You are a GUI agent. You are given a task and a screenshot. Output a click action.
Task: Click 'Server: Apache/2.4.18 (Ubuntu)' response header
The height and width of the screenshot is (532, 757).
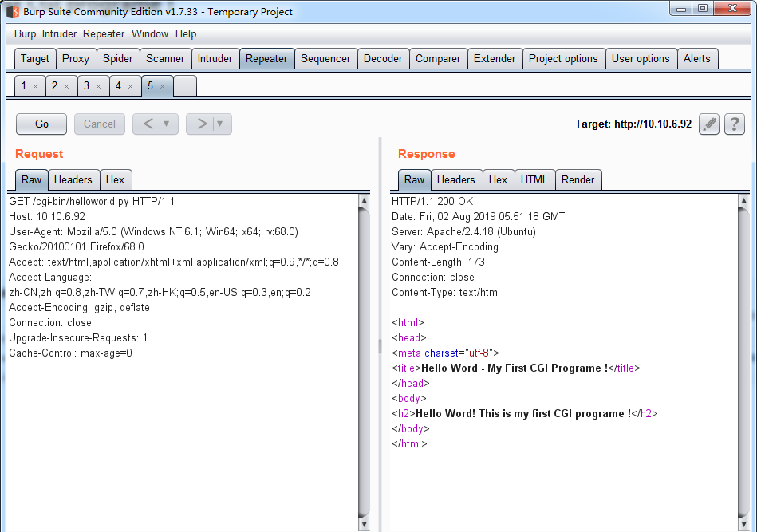point(464,232)
